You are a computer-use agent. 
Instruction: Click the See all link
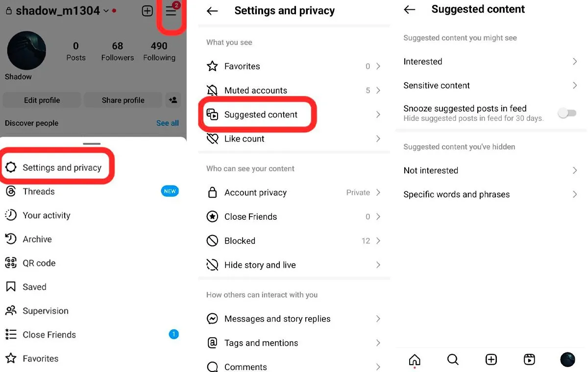[168, 123]
